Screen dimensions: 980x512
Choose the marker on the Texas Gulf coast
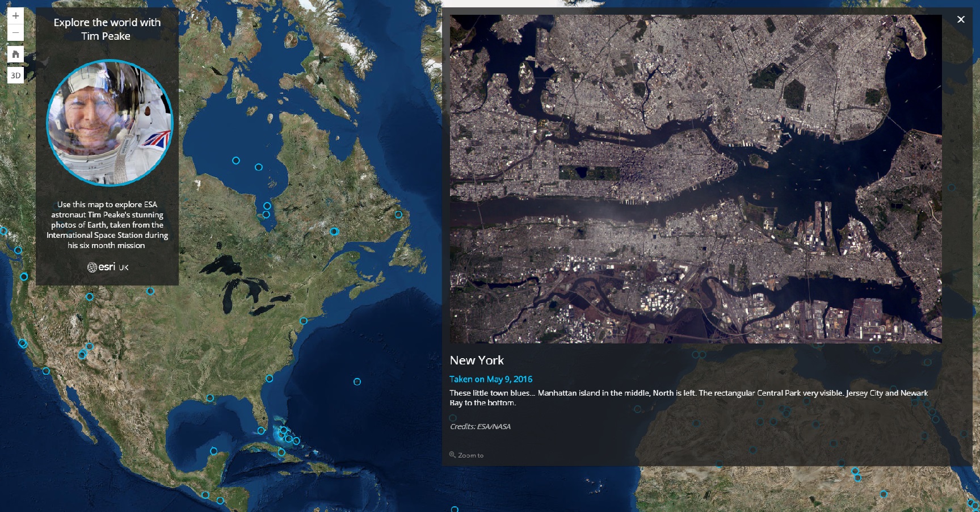tap(210, 398)
